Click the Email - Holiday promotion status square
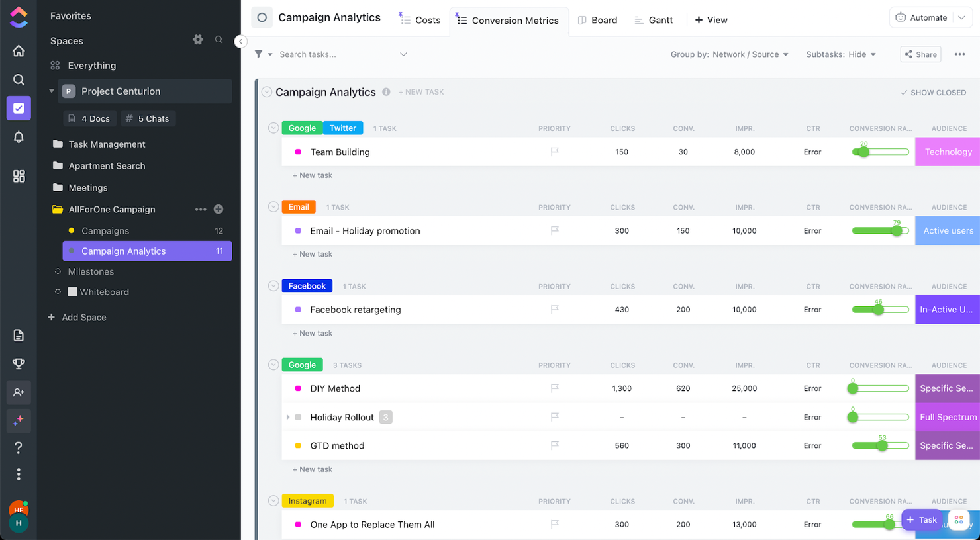Screen dimensions: 980x540 pyautogui.click(x=298, y=230)
